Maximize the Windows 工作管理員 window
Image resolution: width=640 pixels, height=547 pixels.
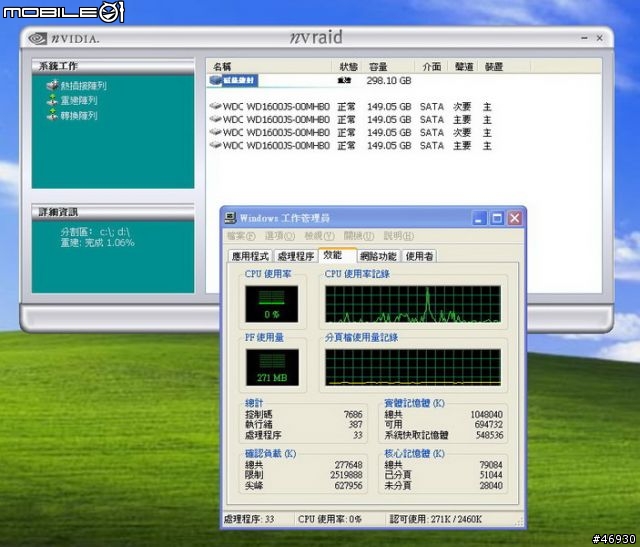coord(497,218)
